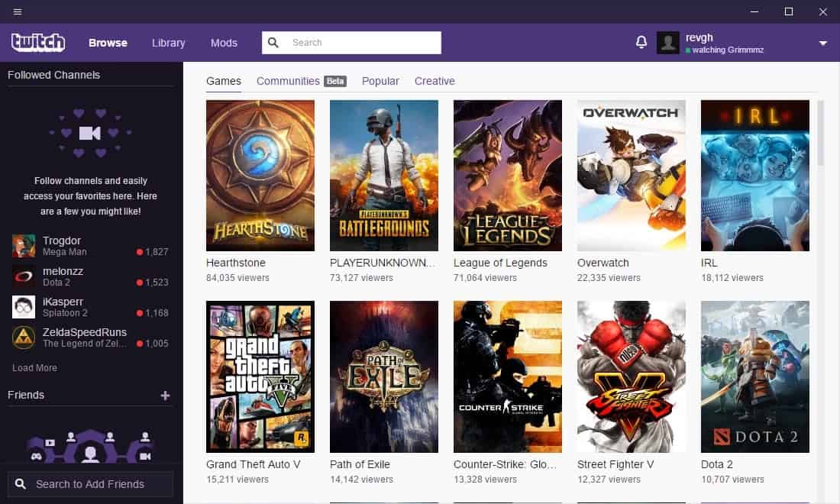Open iKasperr's channel avatar
Screen dimensions: 840x504
click(x=23, y=307)
